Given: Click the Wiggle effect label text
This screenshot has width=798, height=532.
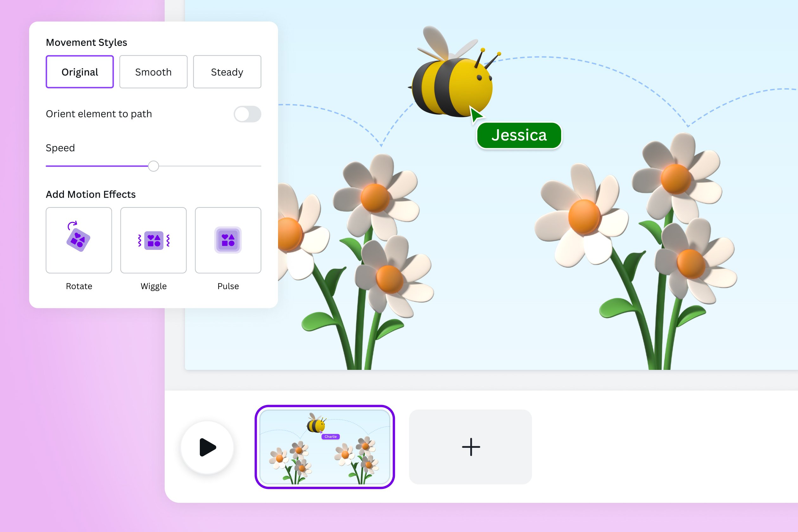Looking at the screenshot, I should pos(153,286).
